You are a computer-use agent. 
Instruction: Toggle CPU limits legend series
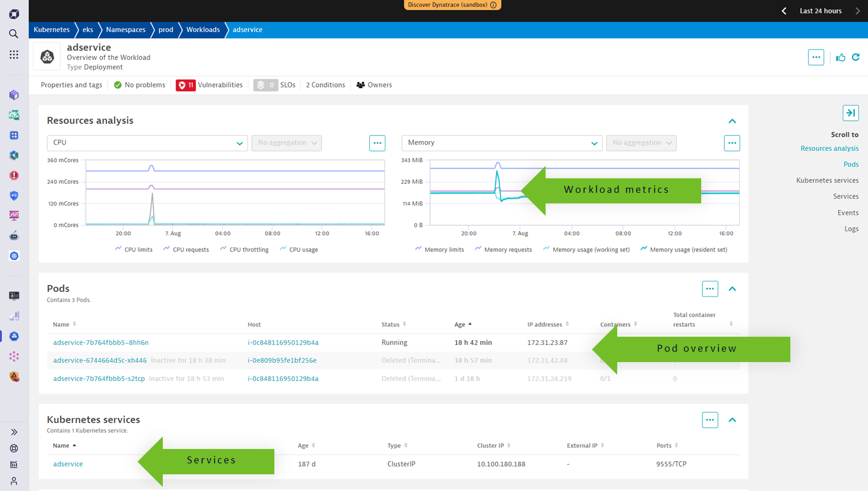[x=133, y=250]
